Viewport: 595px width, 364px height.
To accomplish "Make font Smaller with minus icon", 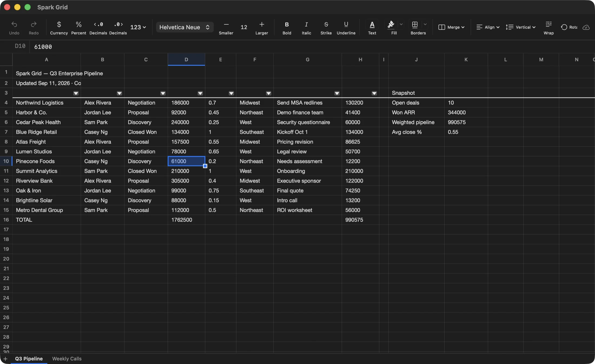I will tap(226, 25).
